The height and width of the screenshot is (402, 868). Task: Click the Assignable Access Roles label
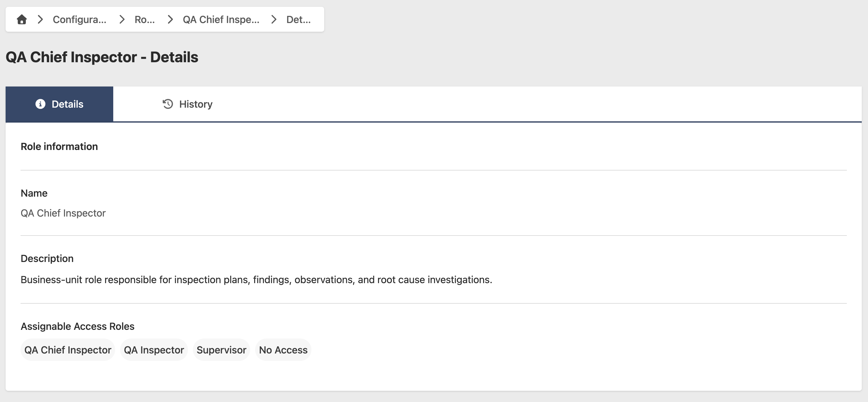[x=77, y=326]
